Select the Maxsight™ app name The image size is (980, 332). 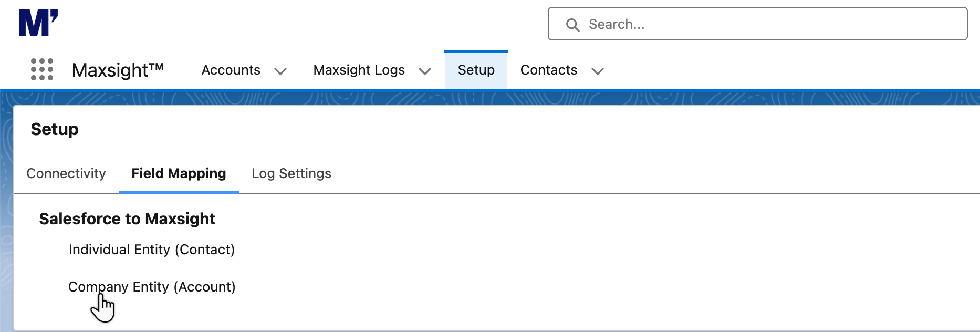(118, 70)
